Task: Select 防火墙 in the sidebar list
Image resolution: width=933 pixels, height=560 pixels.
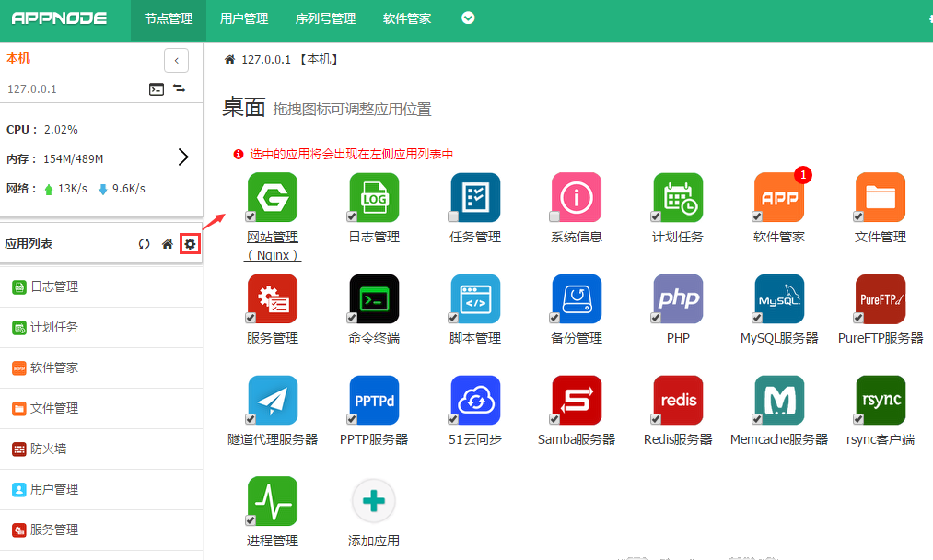Action: click(x=101, y=449)
